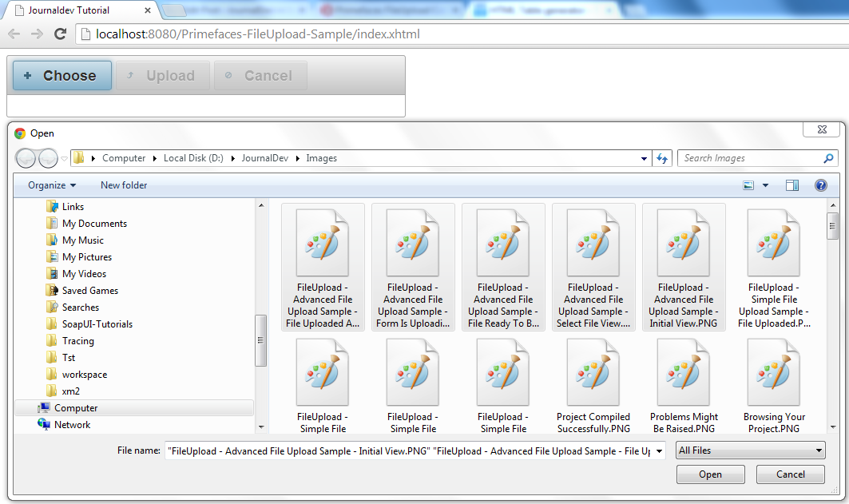The height and width of the screenshot is (504, 849).
Task: Expand the File name history dropdown
Action: coord(659,451)
